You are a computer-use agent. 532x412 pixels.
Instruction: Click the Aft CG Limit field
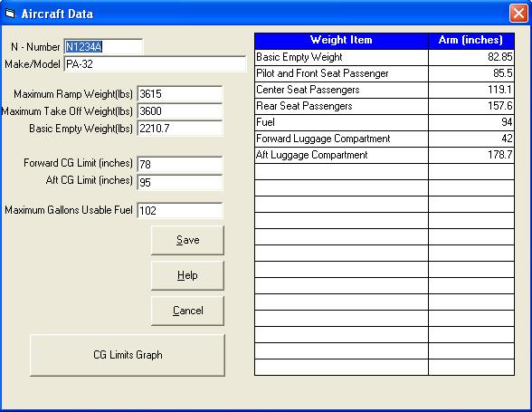(x=180, y=182)
